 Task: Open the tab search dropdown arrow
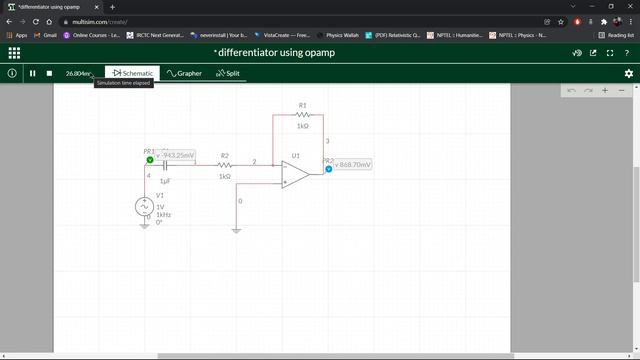click(x=573, y=7)
